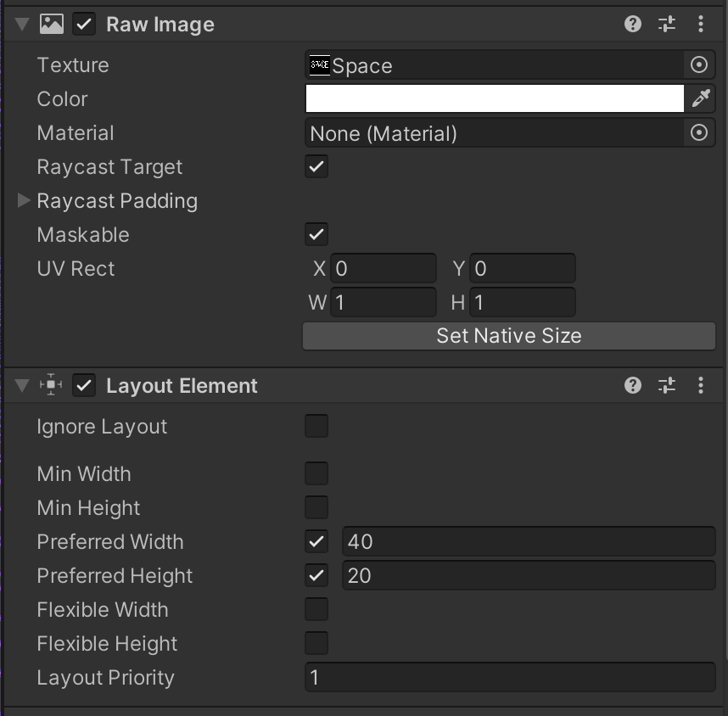Collapse the Layout Element component section
The width and height of the screenshot is (728, 716).
coord(22,386)
